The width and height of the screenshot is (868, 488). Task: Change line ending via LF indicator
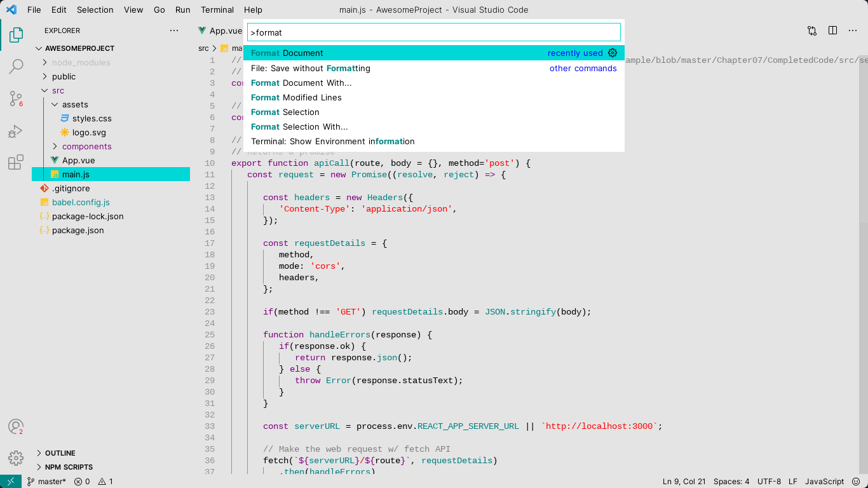tap(793, 482)
